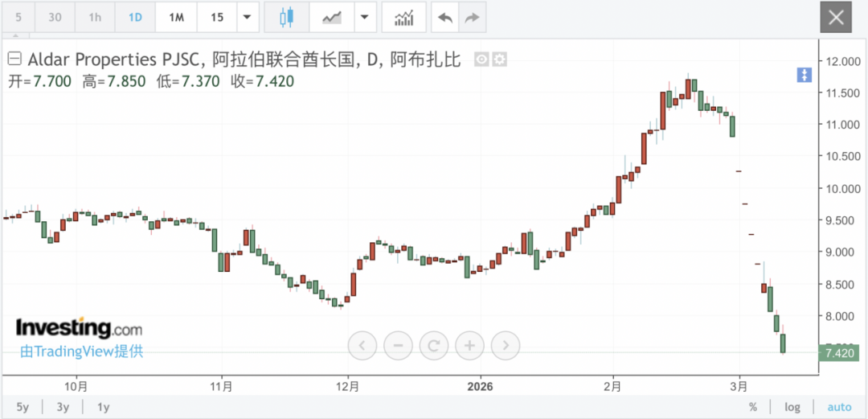This screenshot has height=419, width=868.
Task: Select the 1h interval
Action: [95, 17]
